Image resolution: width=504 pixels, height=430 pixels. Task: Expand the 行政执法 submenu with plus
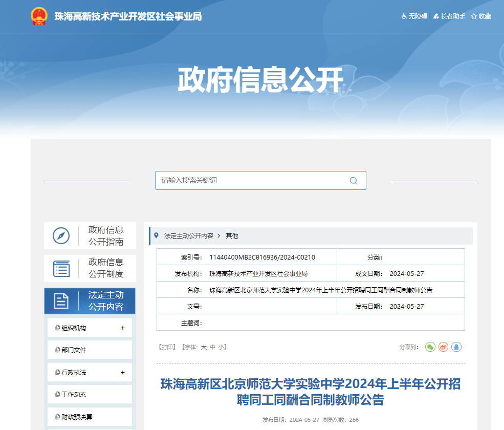coord(122,372)
